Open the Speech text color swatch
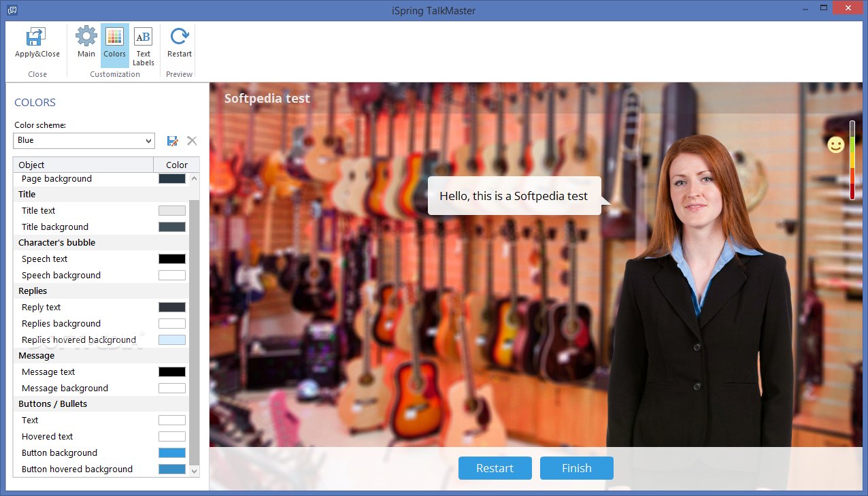The image size is (868, 496). click(172, 259)
